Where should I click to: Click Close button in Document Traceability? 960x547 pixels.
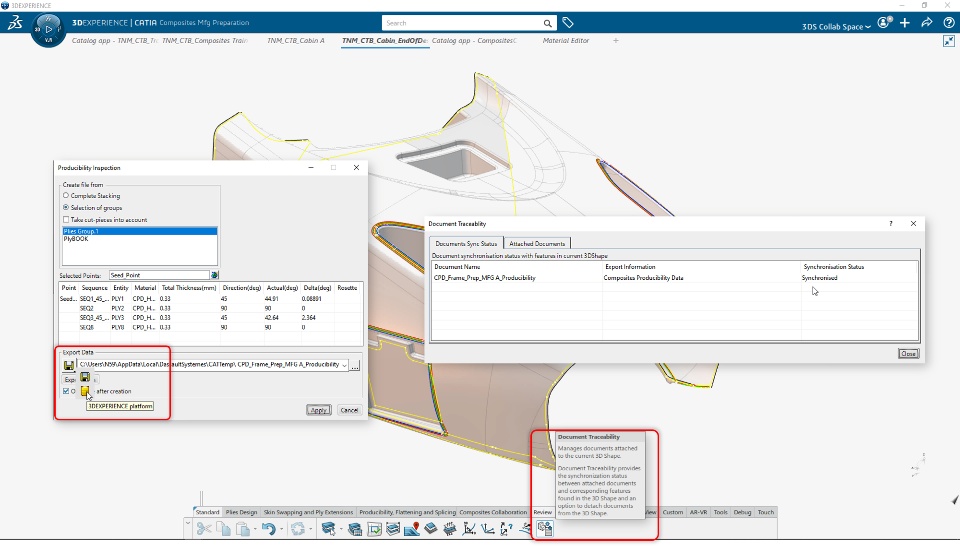click(908, 353)
